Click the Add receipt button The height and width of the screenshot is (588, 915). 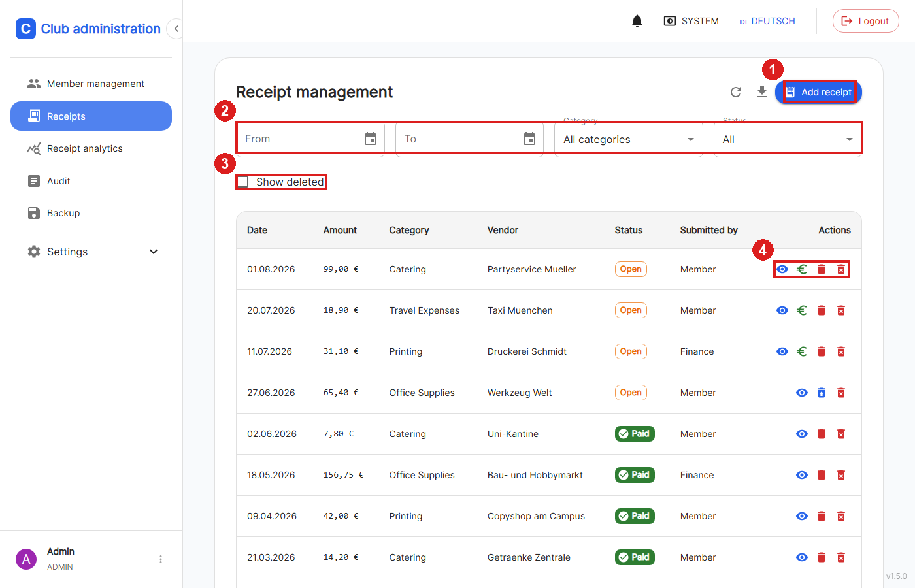[818, 92]
